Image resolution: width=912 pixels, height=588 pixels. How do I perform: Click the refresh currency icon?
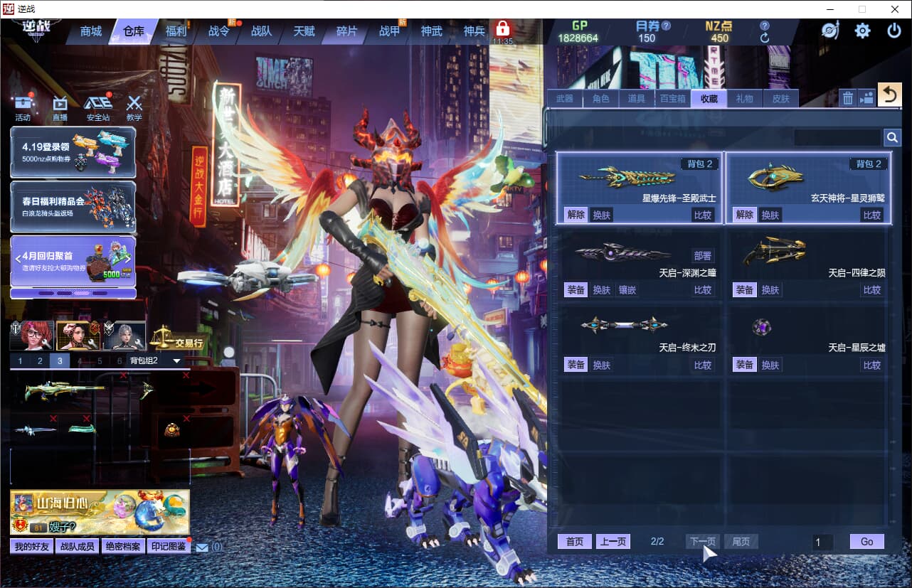[765, 38]
